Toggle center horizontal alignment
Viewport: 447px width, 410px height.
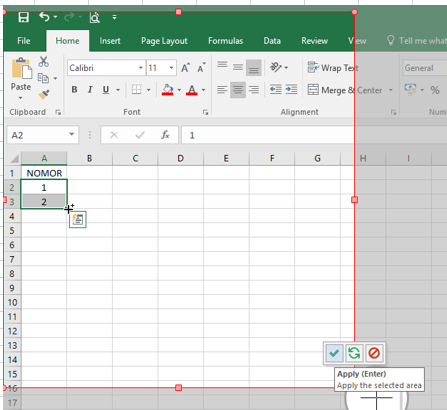pos(238,89)
